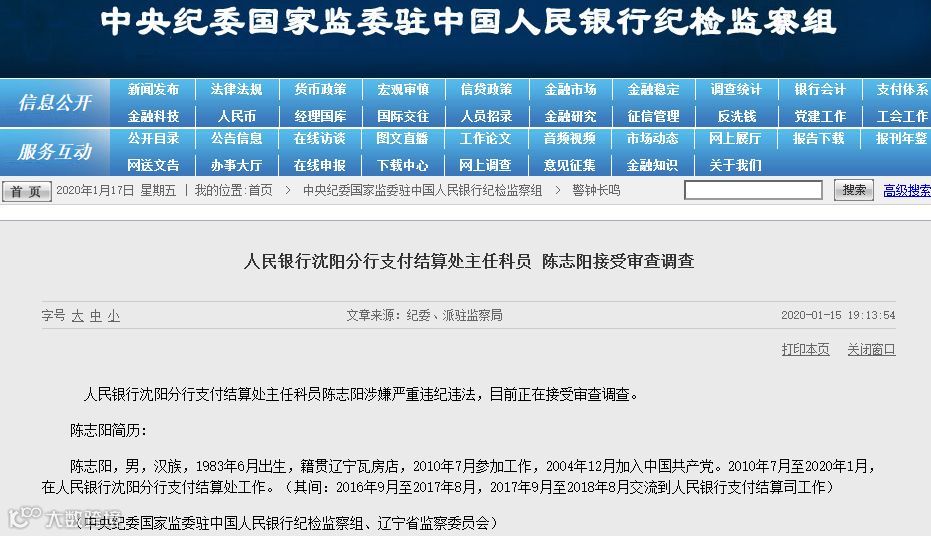Open the 高级搜索 advanced search link
This screenshot has width=931, height=536.
907,191
